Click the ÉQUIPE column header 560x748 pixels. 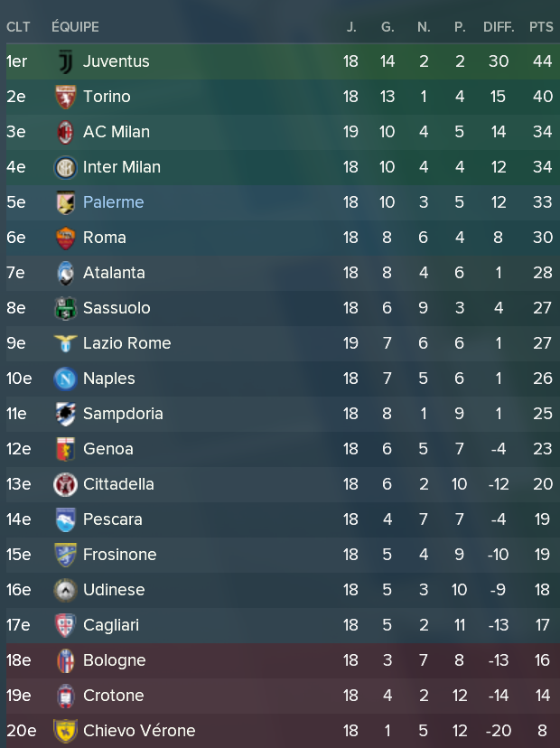[x=75, y=27]
